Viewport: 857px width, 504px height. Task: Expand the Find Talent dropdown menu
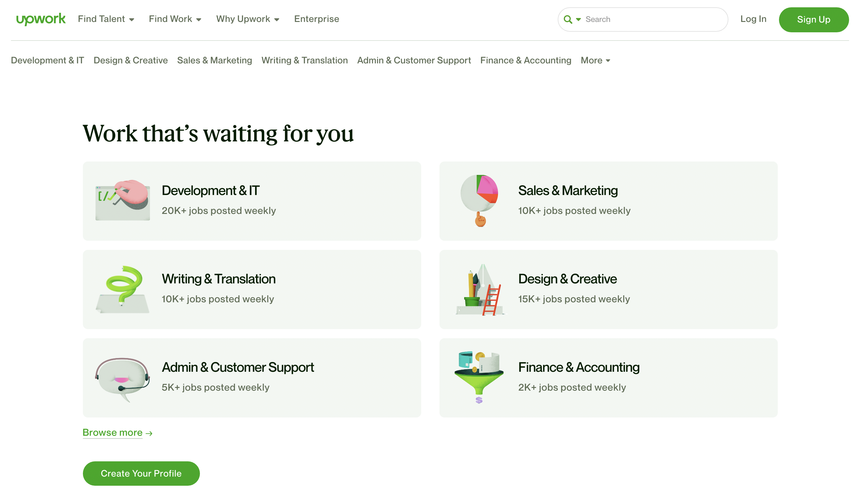(x=105, y=19)
